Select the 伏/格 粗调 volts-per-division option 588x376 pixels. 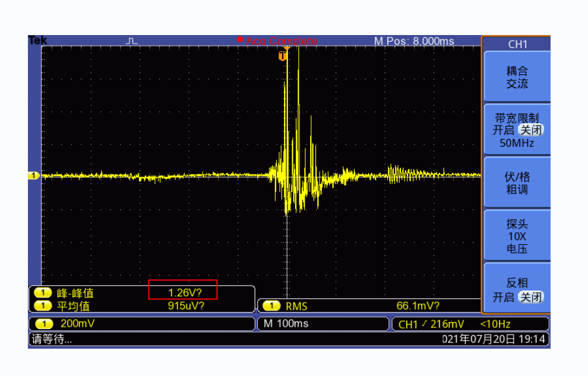pos(517,182)
